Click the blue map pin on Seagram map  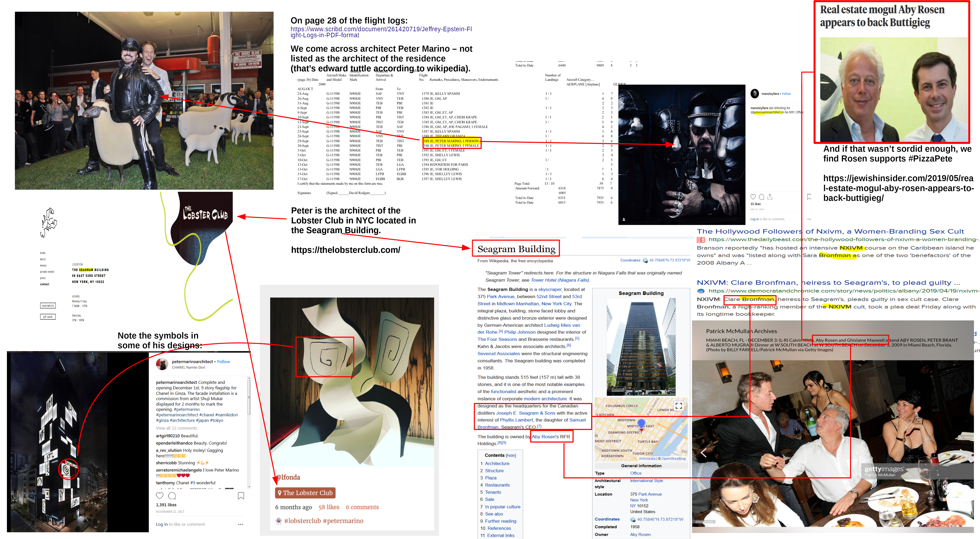point(641,423)
